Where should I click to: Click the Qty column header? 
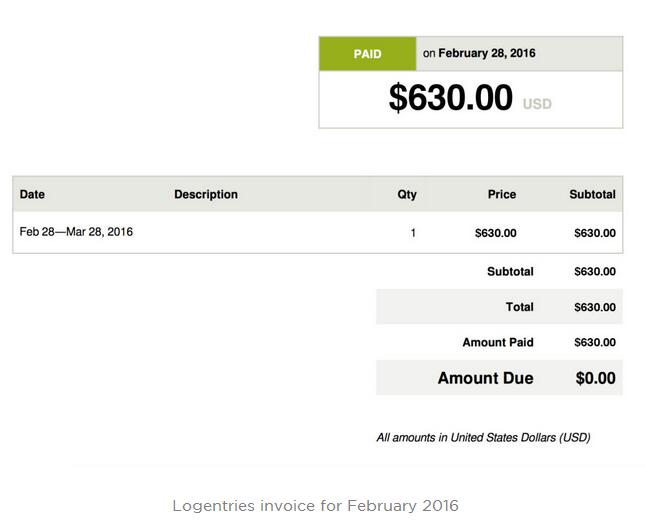pyautogui.click(x=406, y=194)
